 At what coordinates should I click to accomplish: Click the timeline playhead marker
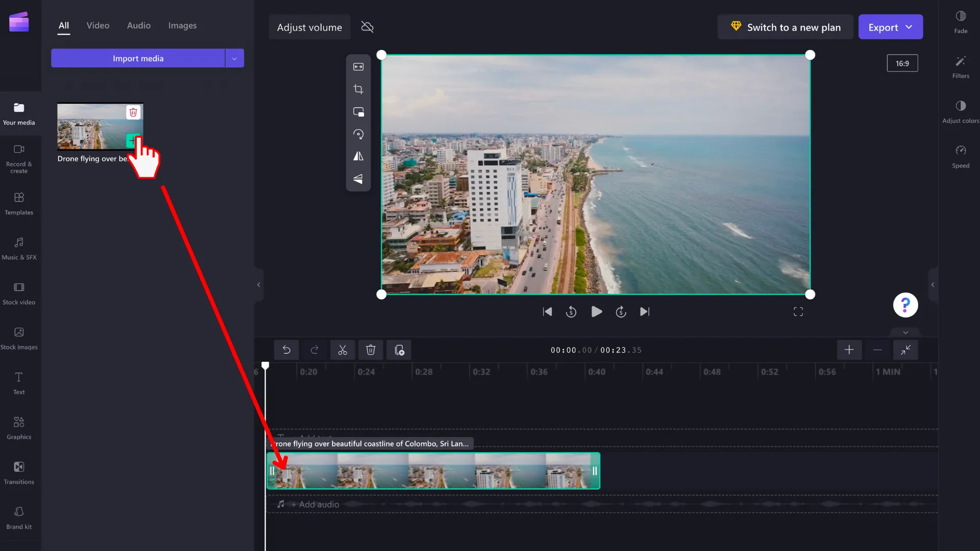265,365
